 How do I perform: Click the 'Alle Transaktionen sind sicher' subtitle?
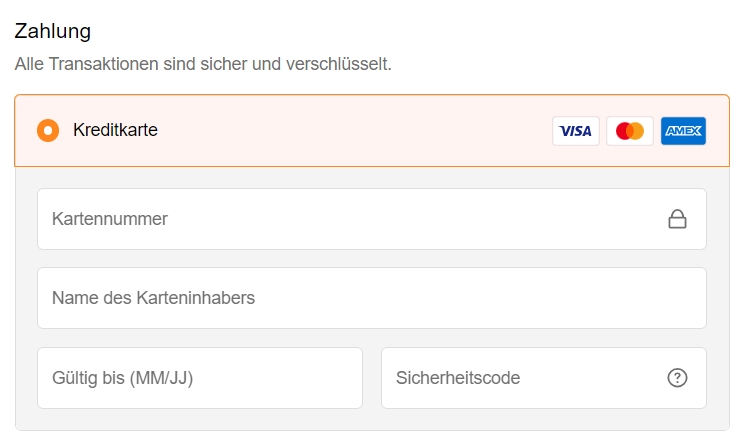(x=203, y=64)
